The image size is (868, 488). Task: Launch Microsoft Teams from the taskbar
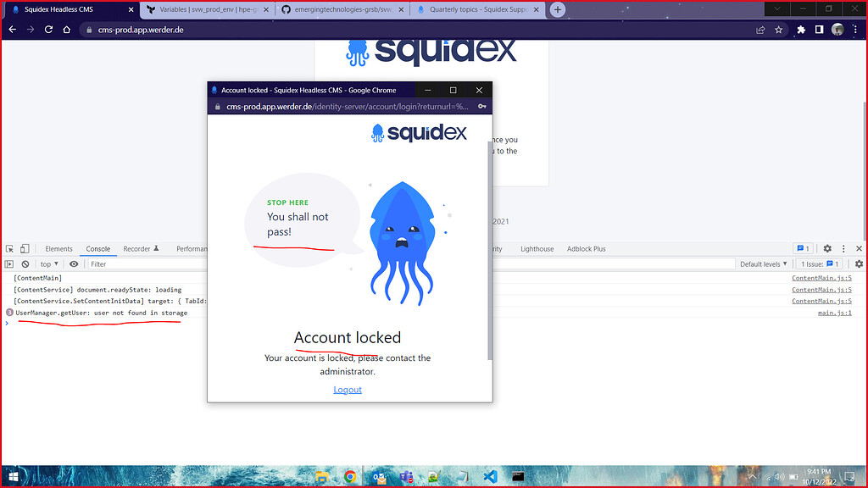(x=406, y=475)
